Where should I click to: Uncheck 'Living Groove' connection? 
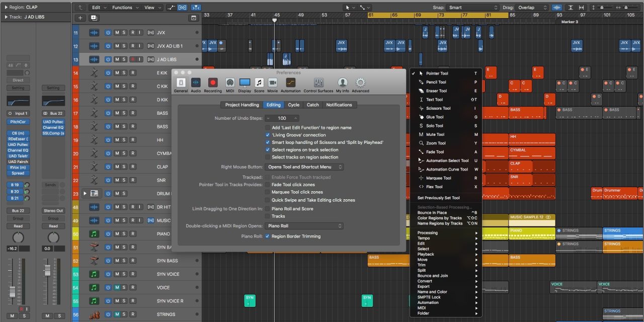point(268,135)
